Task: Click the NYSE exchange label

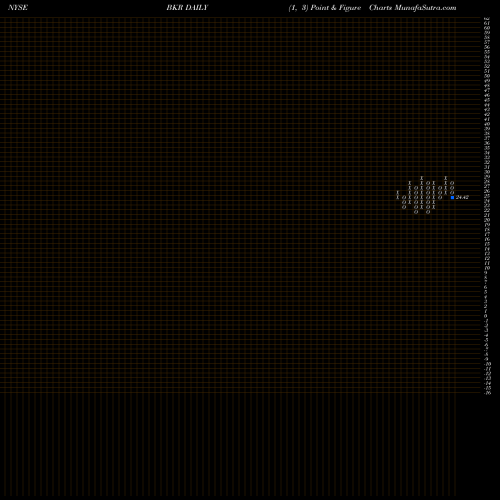Action: pyautogui.click(x=18, y=8)
